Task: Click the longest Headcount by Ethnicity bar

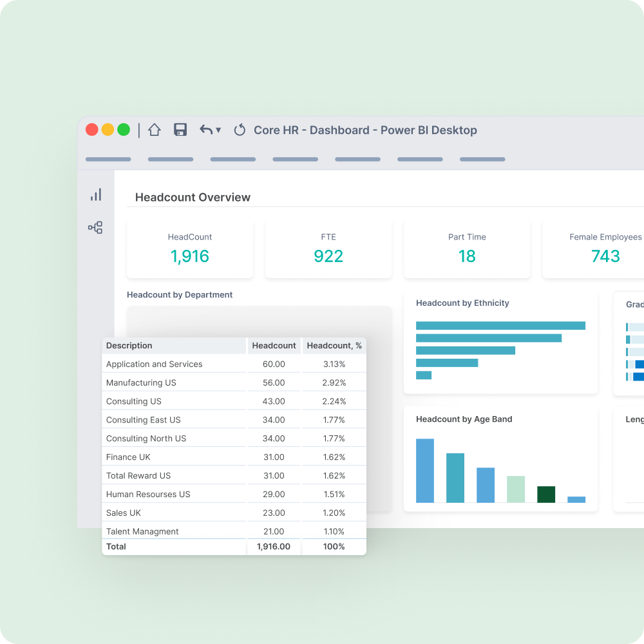Action: tap(500, 326)
